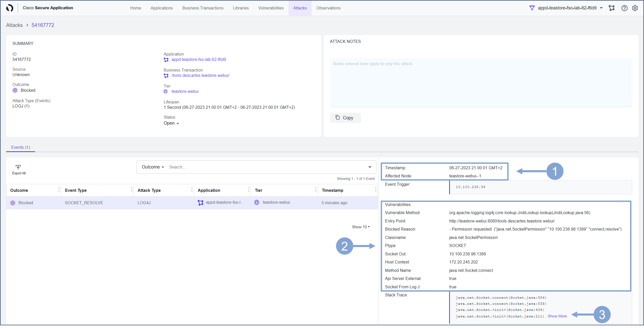644x329 pixels.
Task: Open the settings gear icon
Action: click(x=635, y=8)
